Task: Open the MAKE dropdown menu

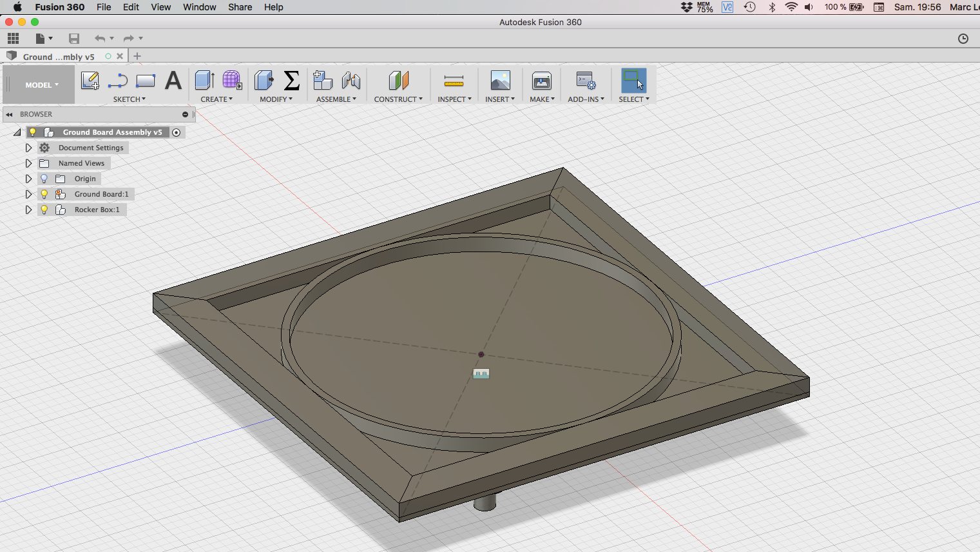Action: [542, 99]
